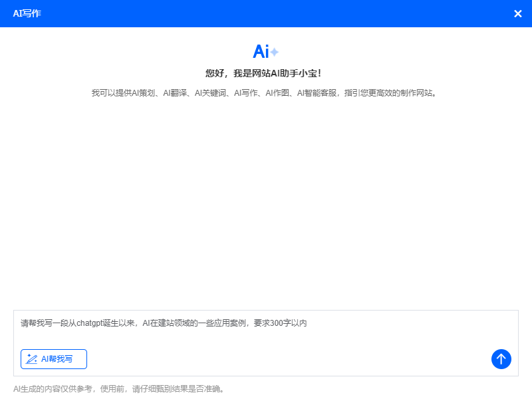The image size is (532, 407).
Task: Open the AI assistant logo image
Action: tap(263, 51)
